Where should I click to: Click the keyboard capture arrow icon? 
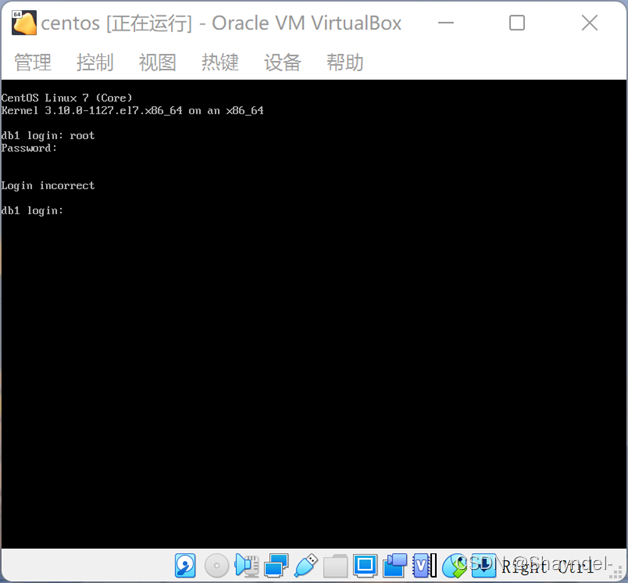484,565
